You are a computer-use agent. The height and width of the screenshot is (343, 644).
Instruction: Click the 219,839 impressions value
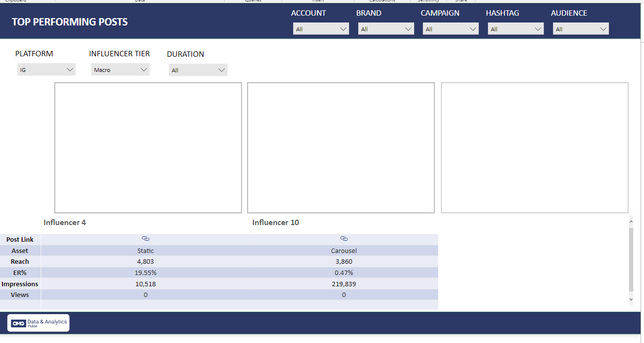(x=344, y=284)
